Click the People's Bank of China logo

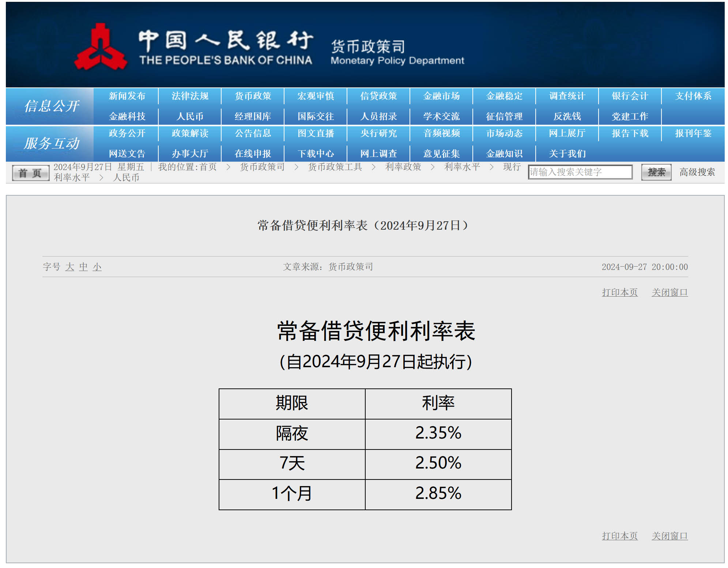pyautogui.click(x=100, y=48)
